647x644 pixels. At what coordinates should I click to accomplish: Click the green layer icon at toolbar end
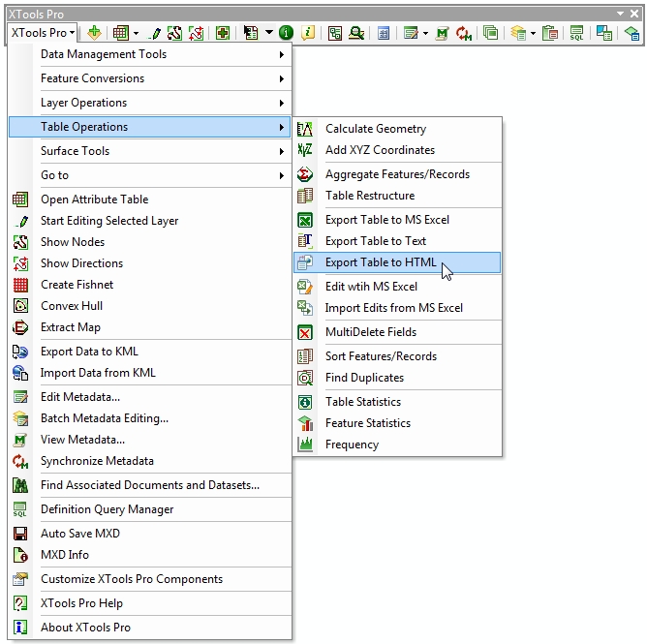[632, 33]
